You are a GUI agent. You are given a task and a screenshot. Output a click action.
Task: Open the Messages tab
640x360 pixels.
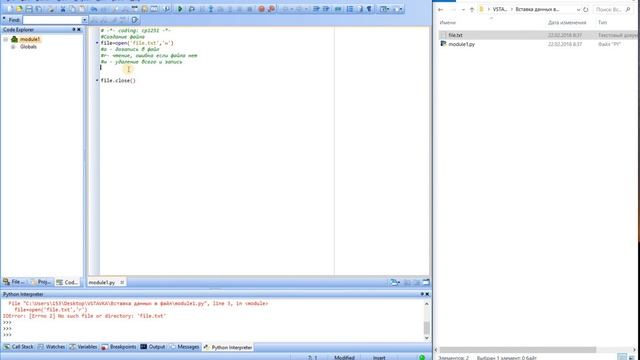pos(184,347)
